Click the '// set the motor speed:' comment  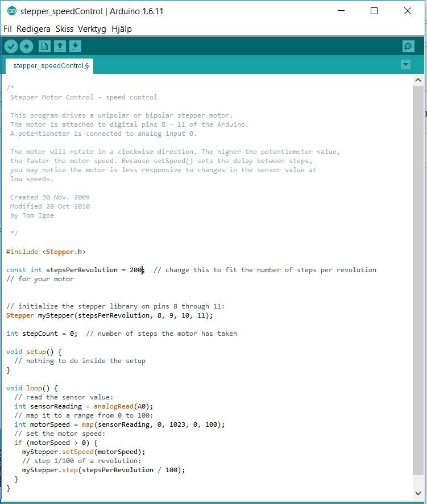click(60, 434)
